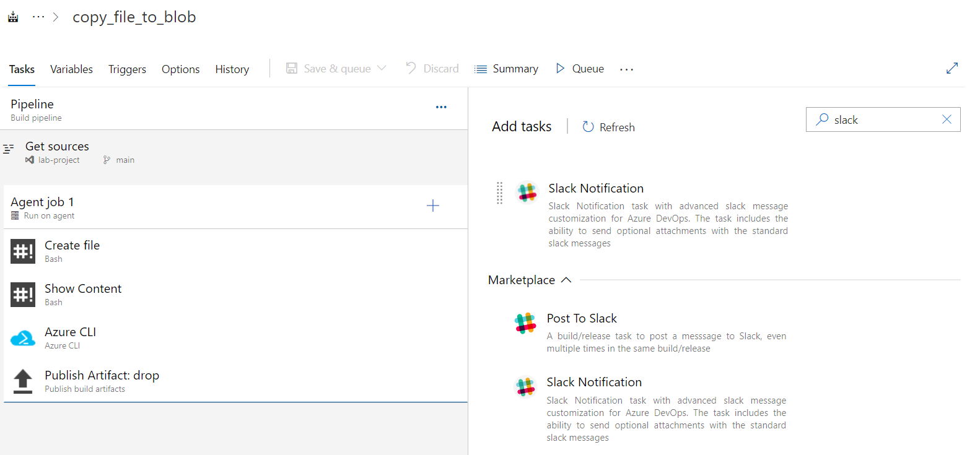Select the Get sources step
980x455 pixels.
[234, 152]
